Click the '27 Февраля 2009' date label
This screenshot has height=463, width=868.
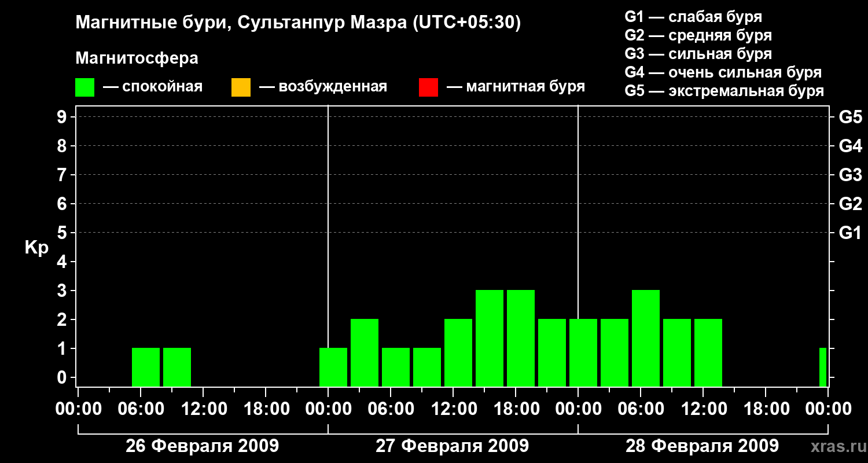coord(453,446)
